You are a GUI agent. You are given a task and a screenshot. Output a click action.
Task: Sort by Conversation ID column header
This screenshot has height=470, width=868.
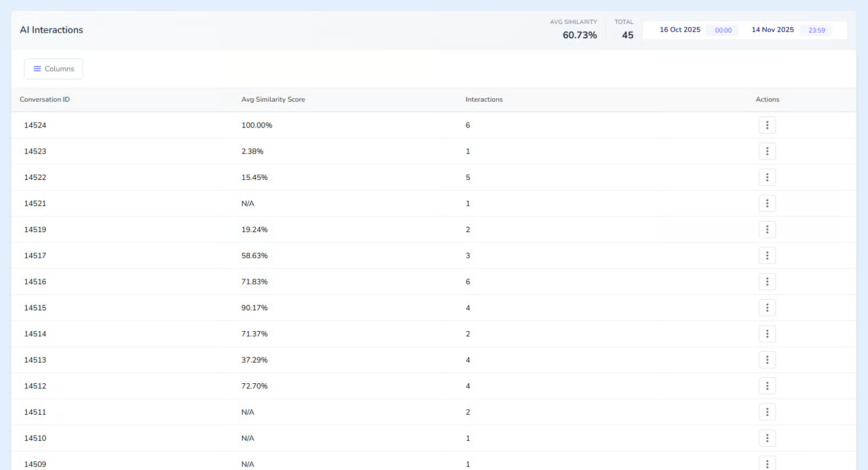pos(45,99)
